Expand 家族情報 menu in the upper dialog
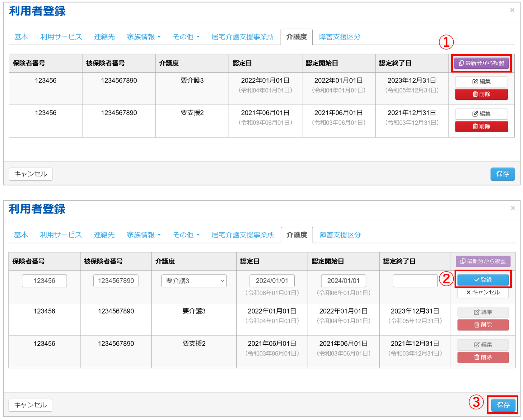 tap(143, 37)
